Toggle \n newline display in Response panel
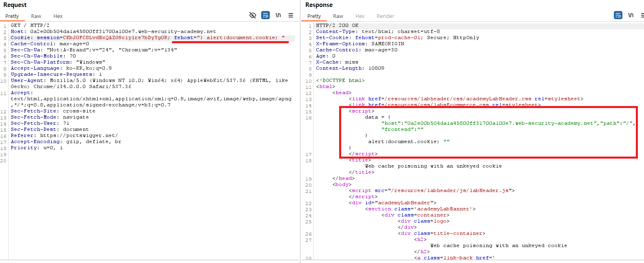The width and height of the screenshot is (644, 263). click(x=631, y=15)
